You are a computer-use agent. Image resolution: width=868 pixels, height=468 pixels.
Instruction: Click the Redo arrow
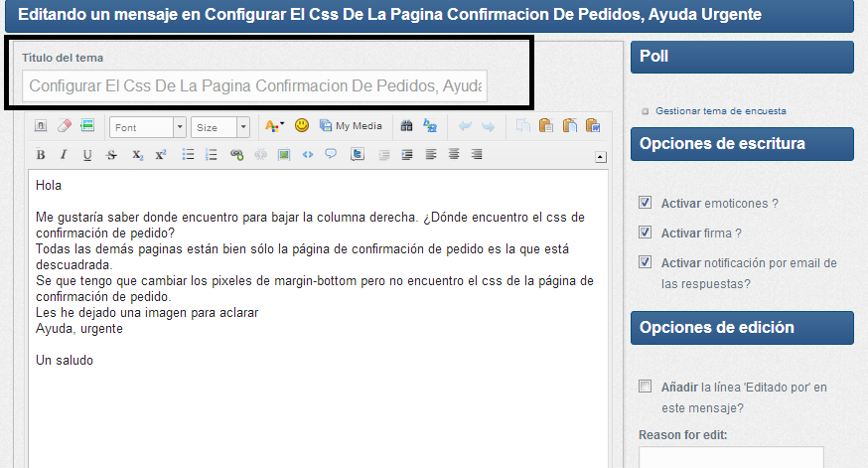tap(488, 127)
